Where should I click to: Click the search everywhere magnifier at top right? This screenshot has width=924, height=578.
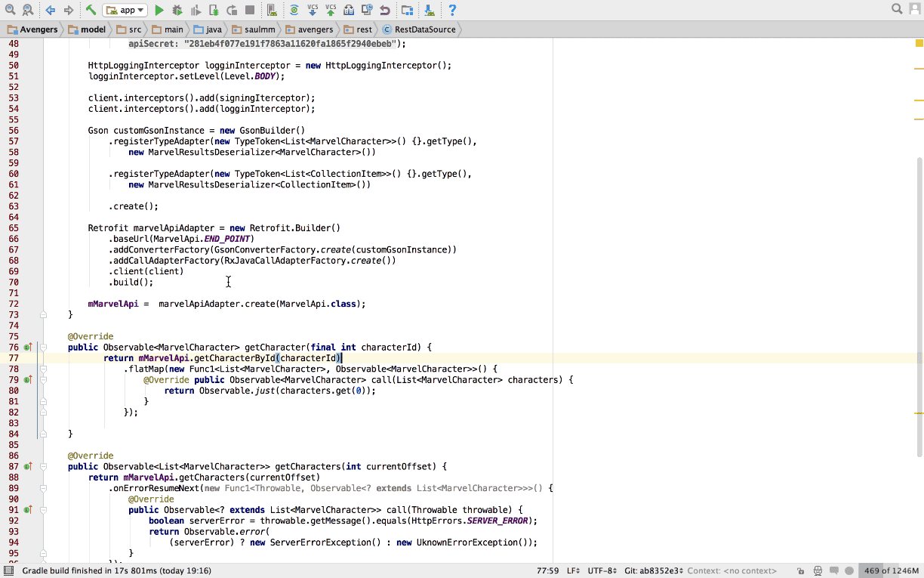pos(897,9)
